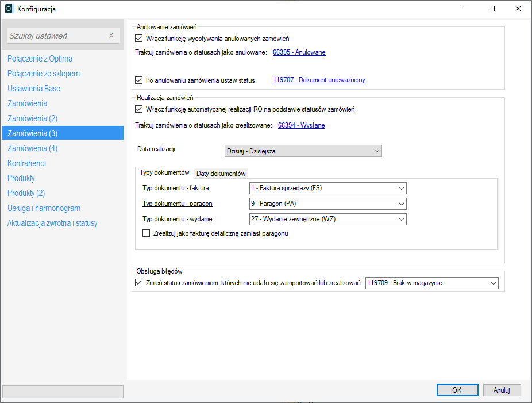Select the 'Typy dokumentów' tab

pyautogui.click(x=164, y=173)
